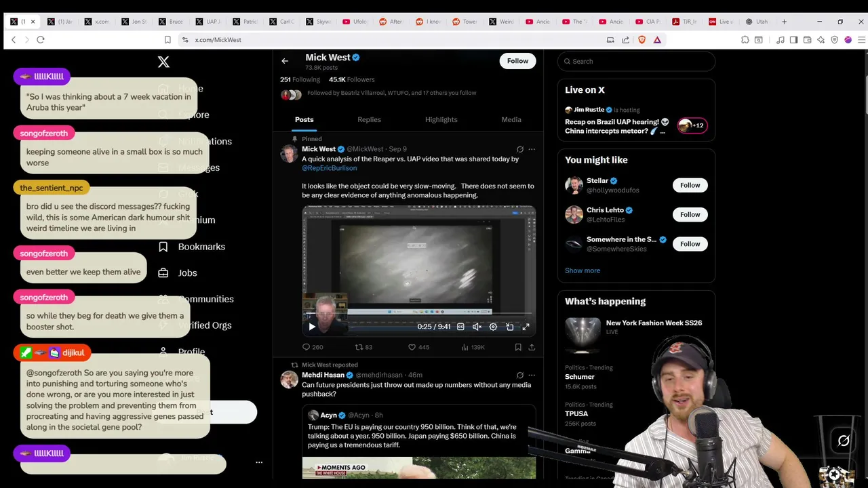Toggle the browser sidebar panel
Image resolution: width=868 pixels, height=488 pixels.
[793, 40]
